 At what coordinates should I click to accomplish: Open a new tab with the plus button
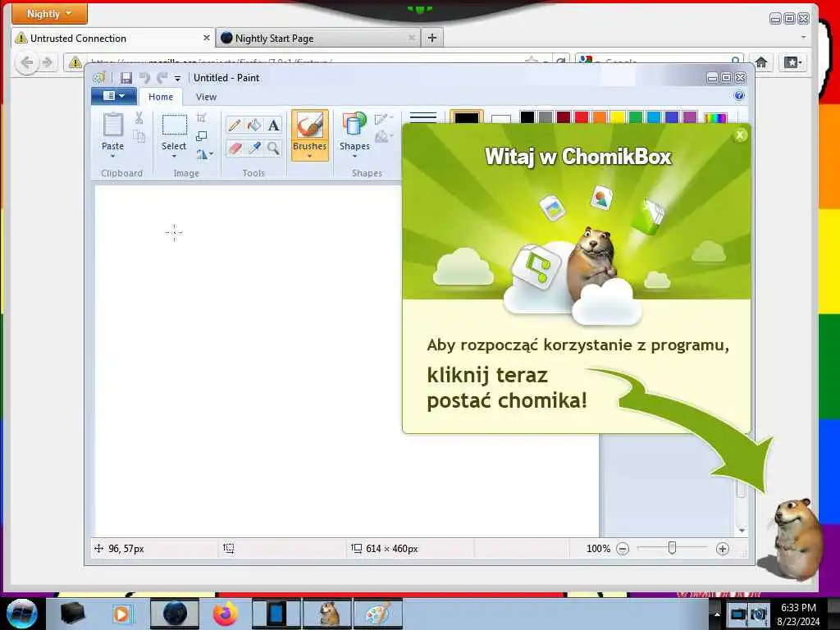pos(431,38)
